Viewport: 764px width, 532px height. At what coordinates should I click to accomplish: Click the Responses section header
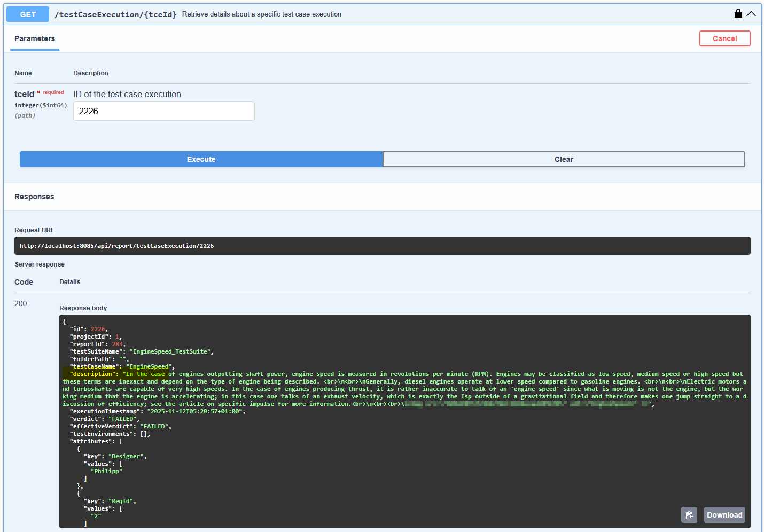tap(34, 197)
